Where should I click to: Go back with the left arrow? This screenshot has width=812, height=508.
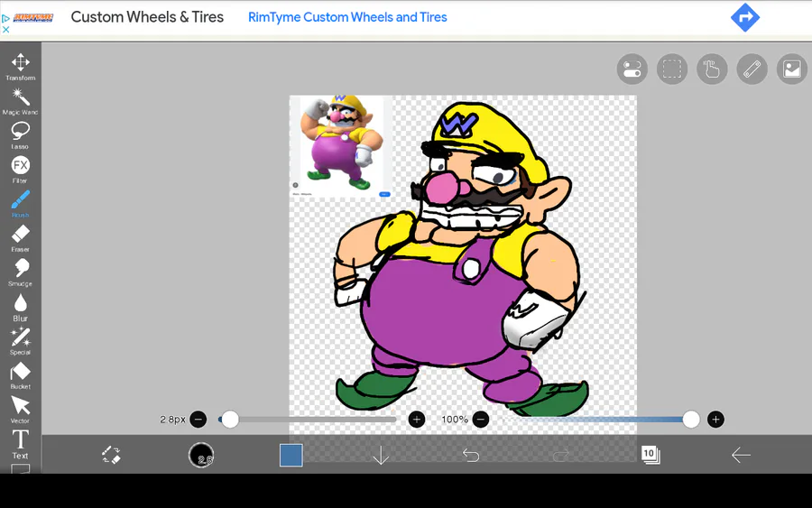click(741, 455)
